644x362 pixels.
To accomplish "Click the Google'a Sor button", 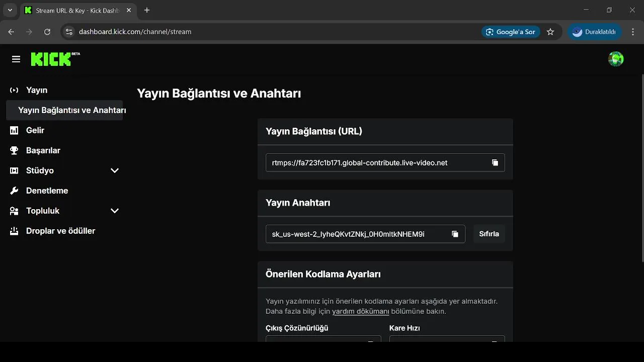I will click(511, 32).
